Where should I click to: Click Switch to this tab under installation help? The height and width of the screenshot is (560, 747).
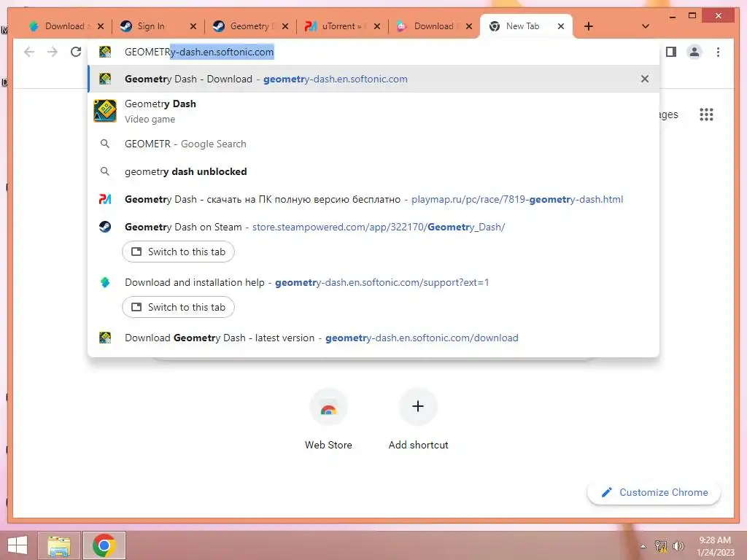pyautogui.click(x=178, y=307)
